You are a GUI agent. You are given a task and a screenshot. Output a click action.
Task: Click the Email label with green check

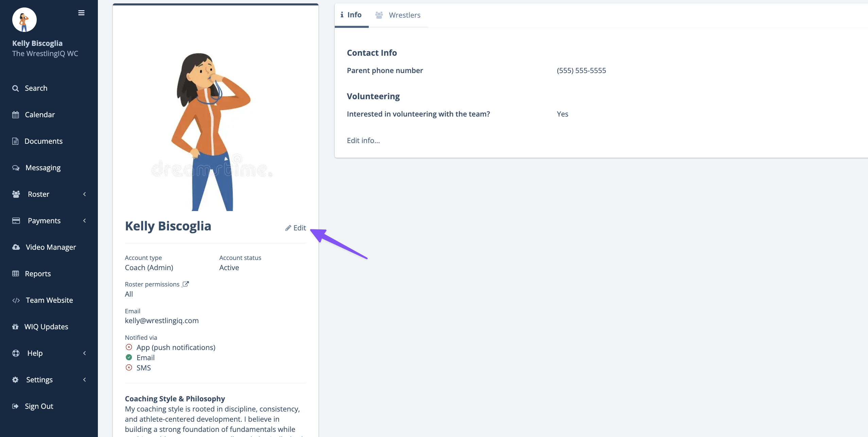point(145,357)
